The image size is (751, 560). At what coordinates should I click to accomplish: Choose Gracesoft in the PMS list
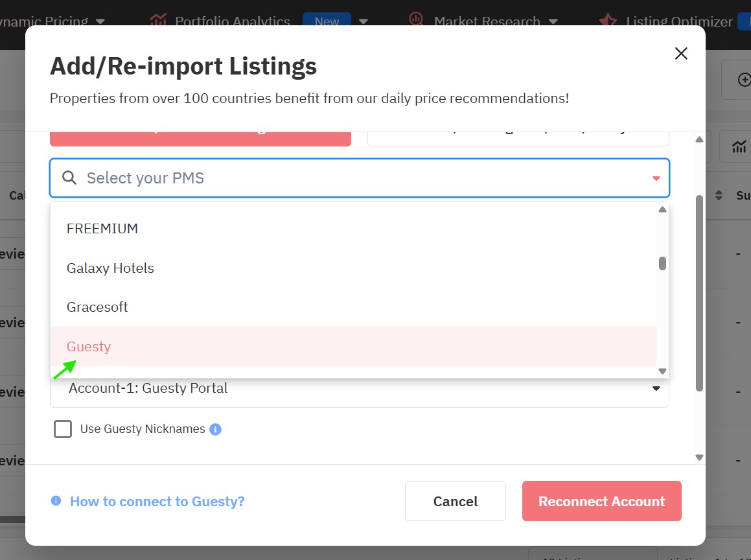[97, 307]
